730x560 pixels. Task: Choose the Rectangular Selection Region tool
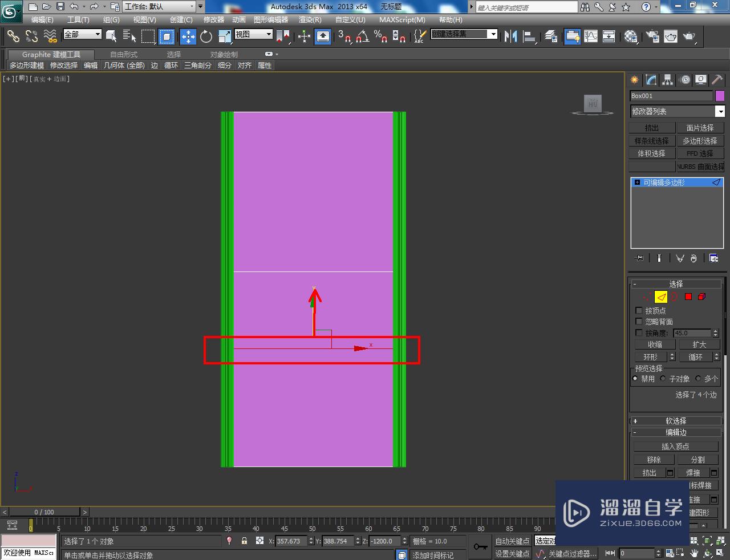click(148, 36)
